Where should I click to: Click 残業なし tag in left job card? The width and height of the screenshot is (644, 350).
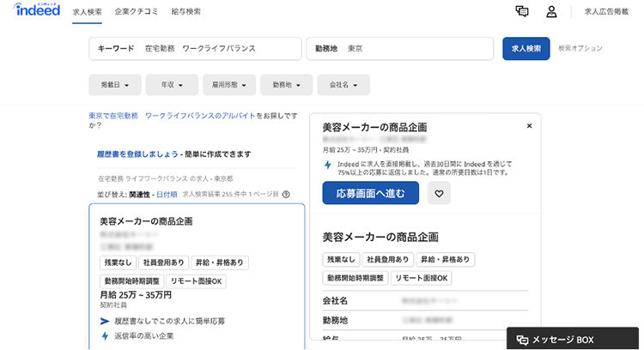(x=118, y=262)
